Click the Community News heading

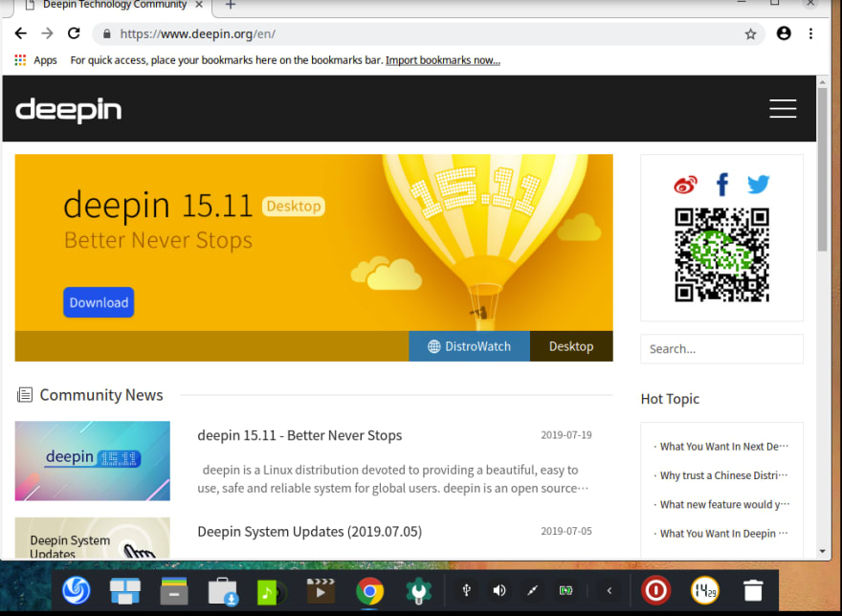101,395
